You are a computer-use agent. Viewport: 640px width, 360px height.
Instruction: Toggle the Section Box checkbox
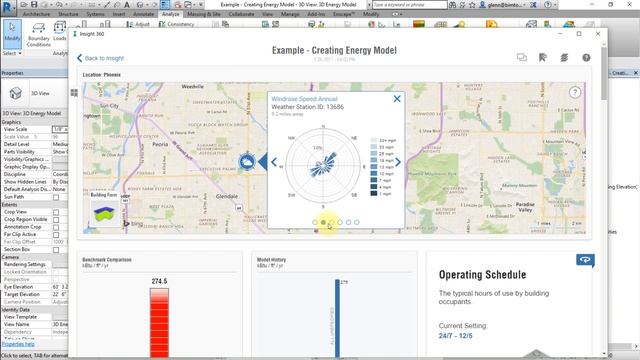(x=56, y=250)
